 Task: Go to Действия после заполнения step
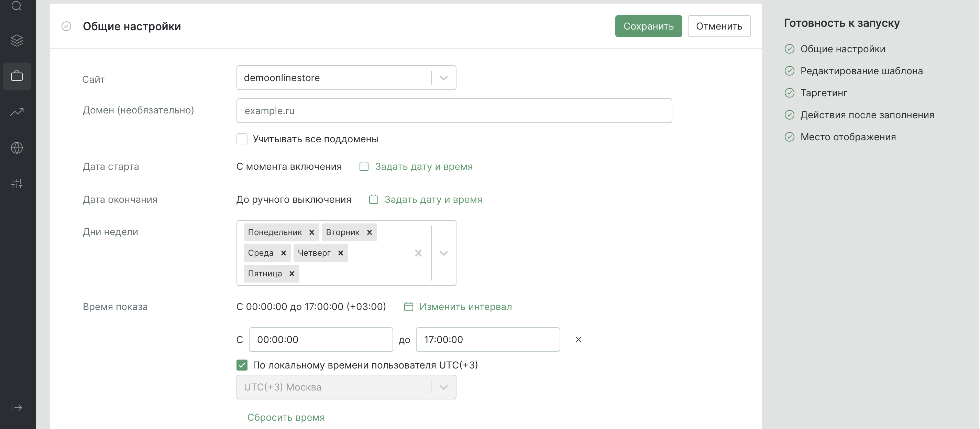point(867,115)
